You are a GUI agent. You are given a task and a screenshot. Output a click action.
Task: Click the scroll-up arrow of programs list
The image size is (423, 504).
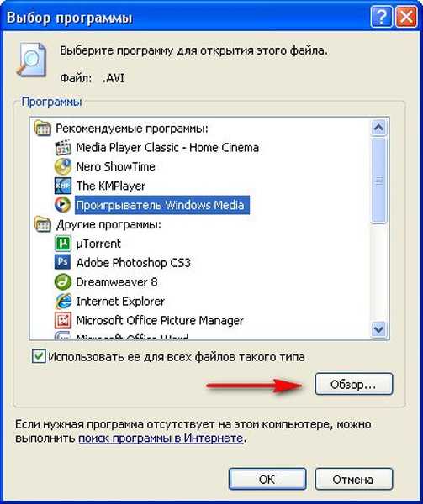(x=378, y=129)
